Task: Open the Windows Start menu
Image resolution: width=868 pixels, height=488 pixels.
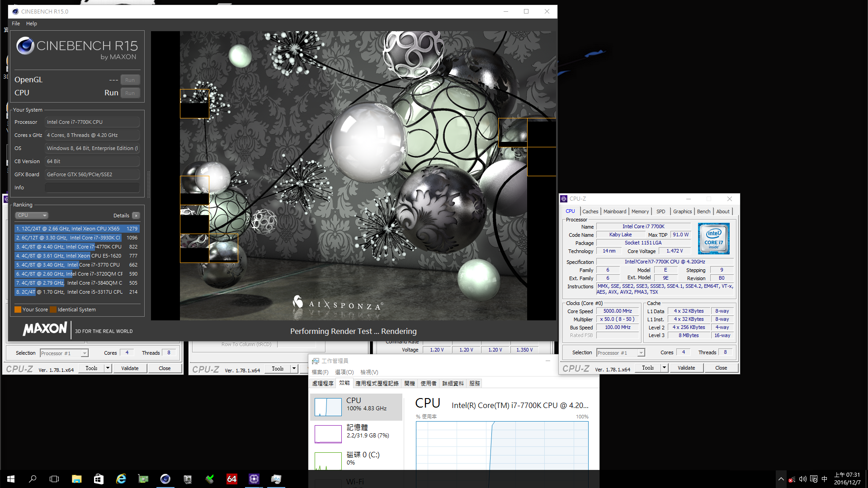Action: click(11, 479)
